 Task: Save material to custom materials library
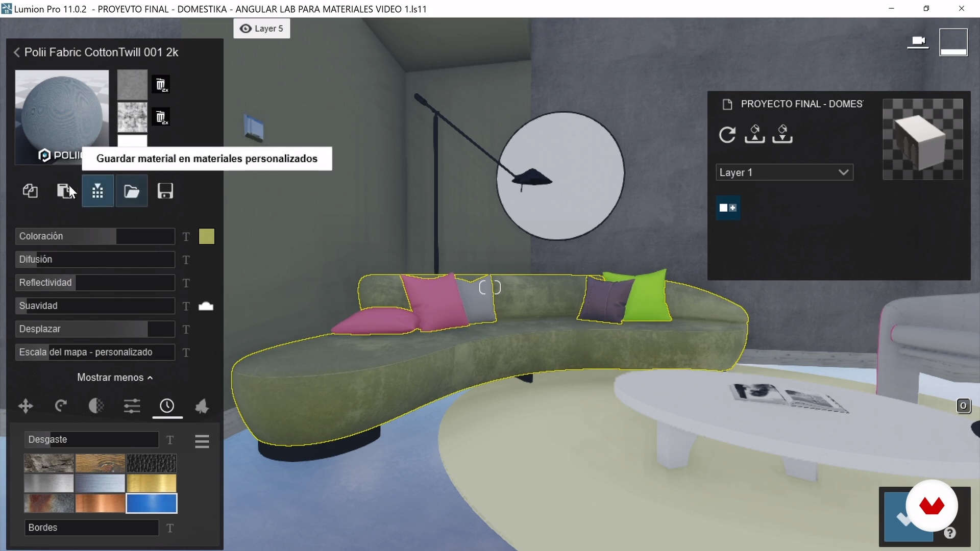[x=97, y=191]
